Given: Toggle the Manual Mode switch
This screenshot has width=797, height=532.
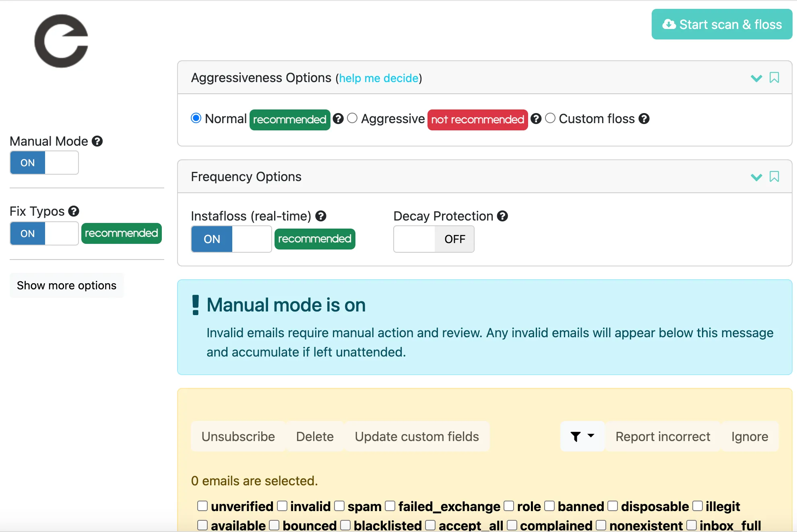Looking at the screenshot, I should click(x=44, y=163).
